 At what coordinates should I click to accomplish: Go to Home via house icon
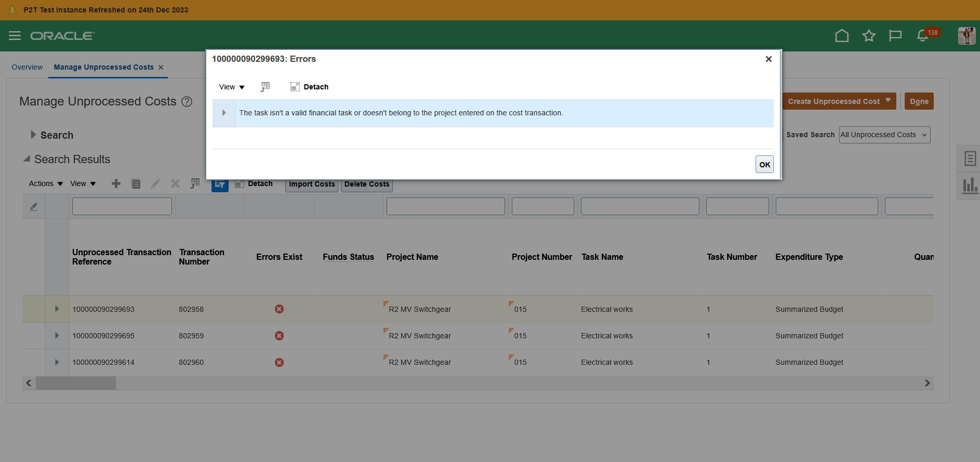pyautogui.click(x=842, y=36)
